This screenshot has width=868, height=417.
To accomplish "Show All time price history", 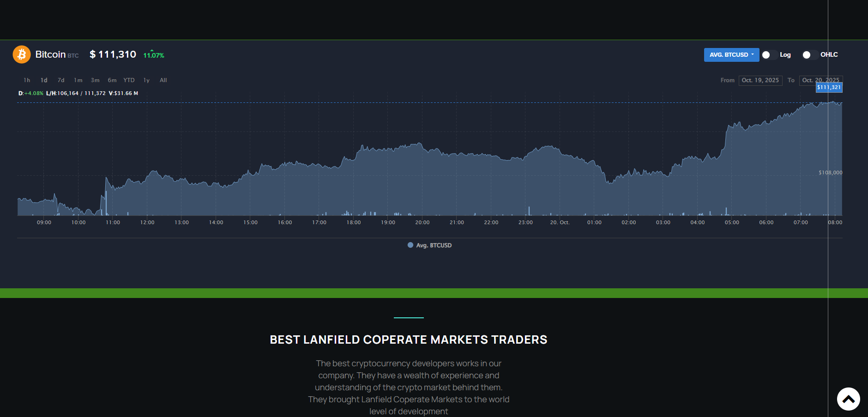I will tap(163, 80).
